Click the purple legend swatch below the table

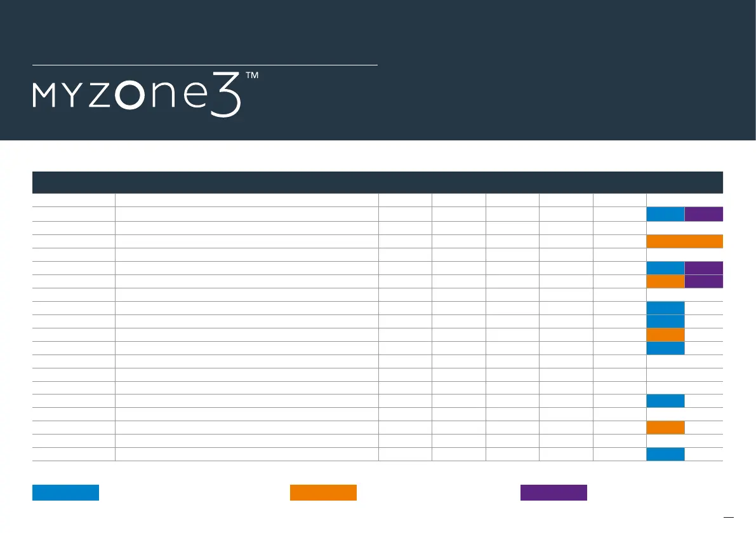point(554,492)
